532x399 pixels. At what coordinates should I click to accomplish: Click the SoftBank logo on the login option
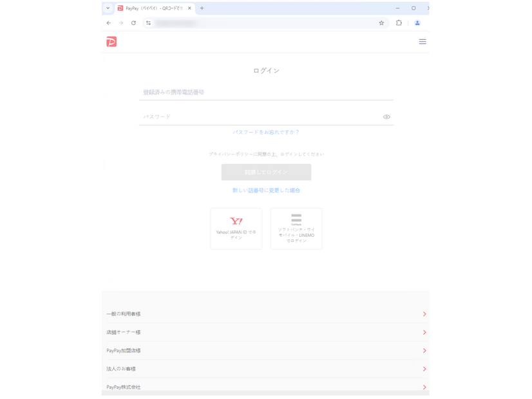pos(296,218)
